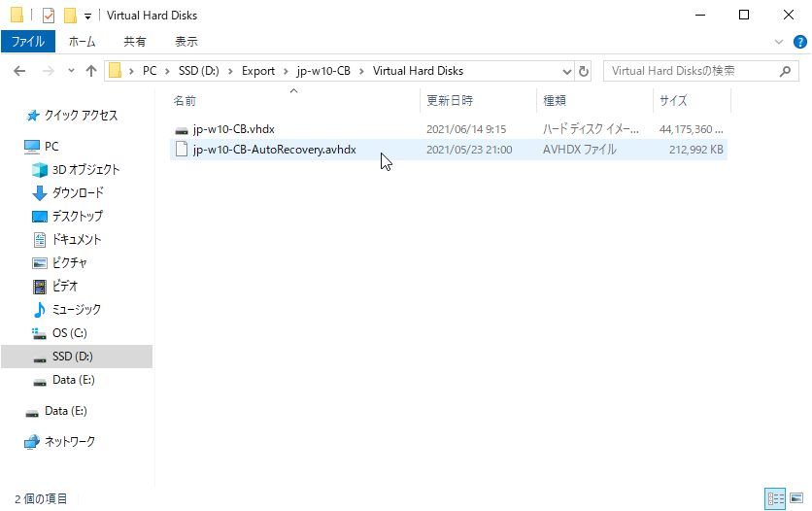Select the jp-w10-CB.vhdx file
Image resolution: width=812 pixels, height=511 pixels.
449,129
